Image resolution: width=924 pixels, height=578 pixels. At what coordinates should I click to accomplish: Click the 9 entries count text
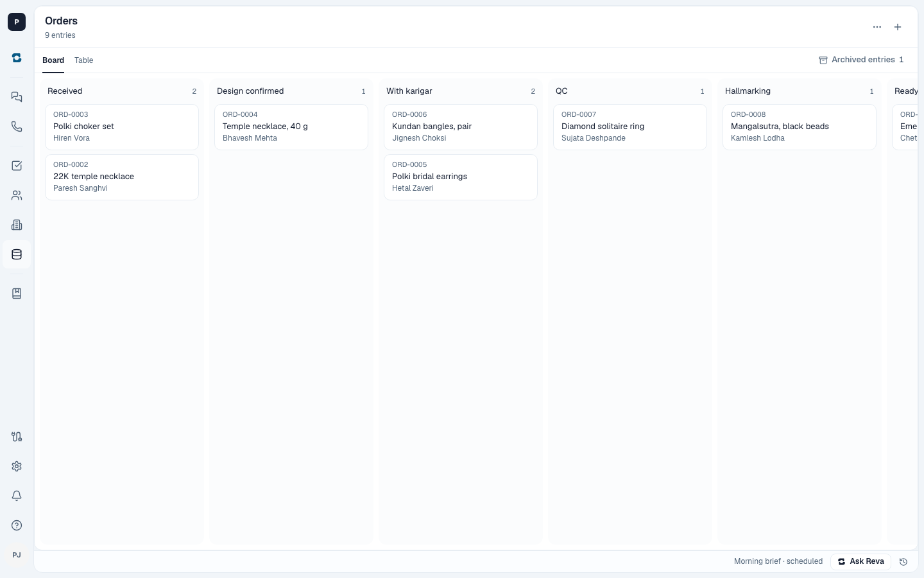[60, 35]
